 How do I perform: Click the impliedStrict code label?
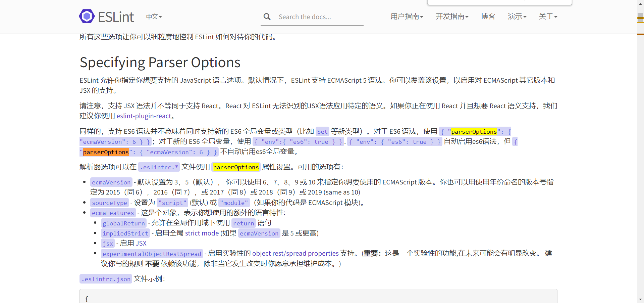125,233
